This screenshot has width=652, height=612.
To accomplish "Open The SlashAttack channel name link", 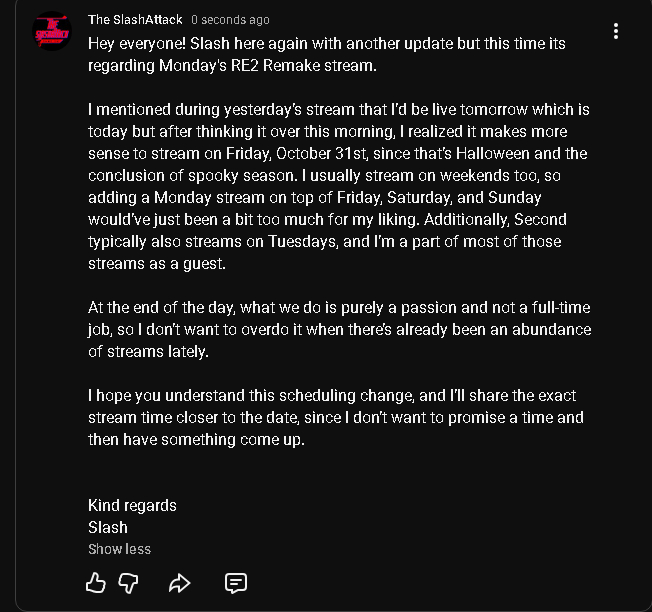I will [x=135, y=20].
